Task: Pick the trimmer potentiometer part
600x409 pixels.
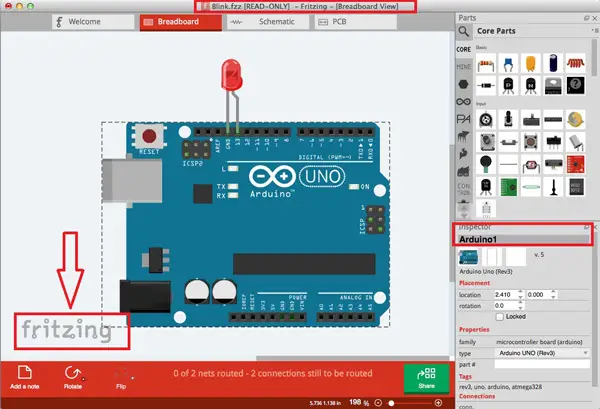Action: tap(486, 120)
